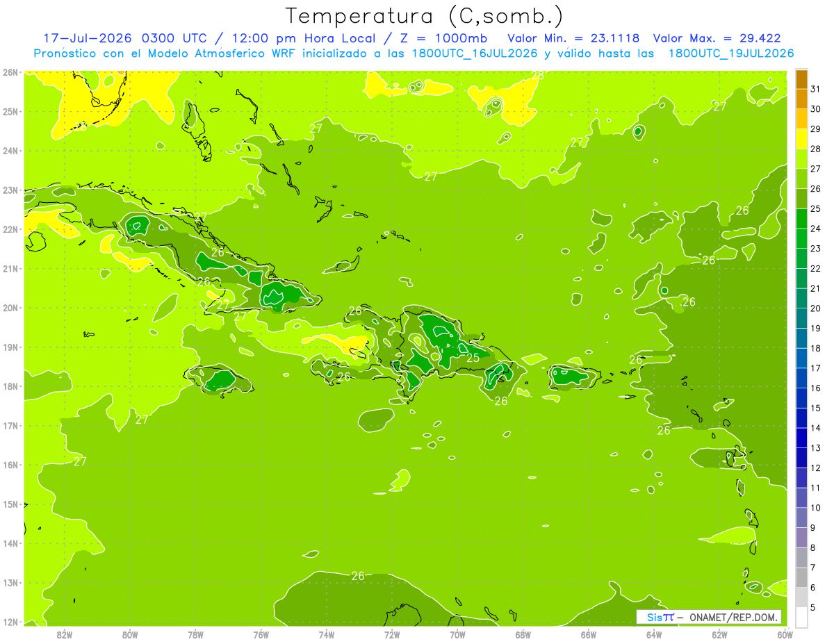Image resolution: width=834 pixels, height=644 pixels.
Task: Click the latitude axis label "13N"
Action: click(x=10, y=583)
